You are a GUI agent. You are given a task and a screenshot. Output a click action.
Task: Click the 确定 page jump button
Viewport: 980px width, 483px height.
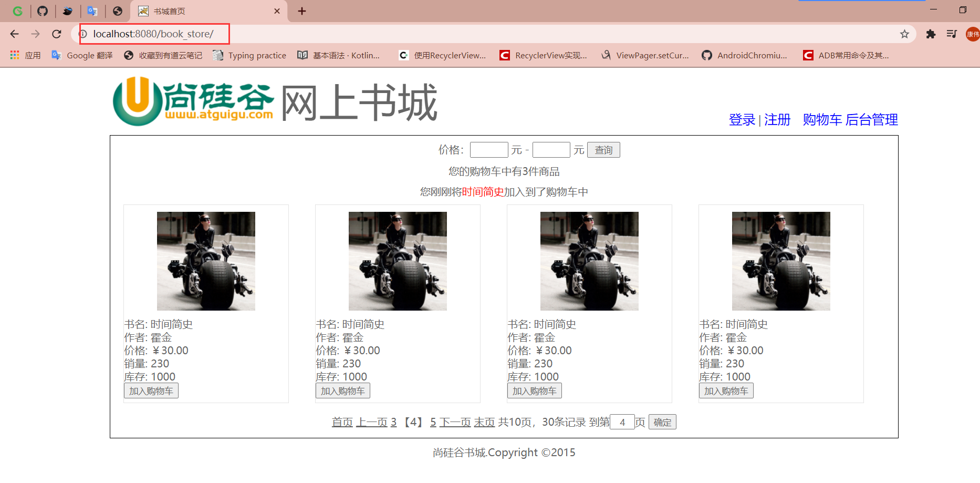[662, 422]
